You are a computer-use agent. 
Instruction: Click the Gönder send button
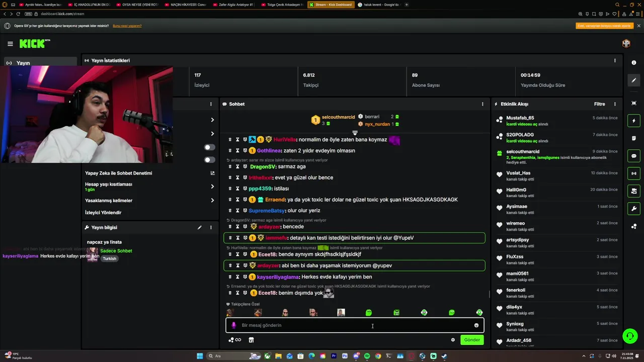click(x=472, y=340)
